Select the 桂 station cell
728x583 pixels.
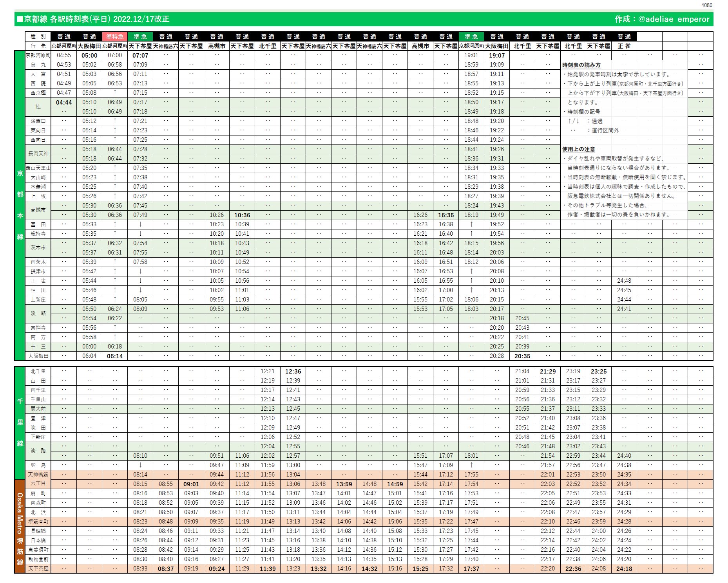[x=38, y=106]
